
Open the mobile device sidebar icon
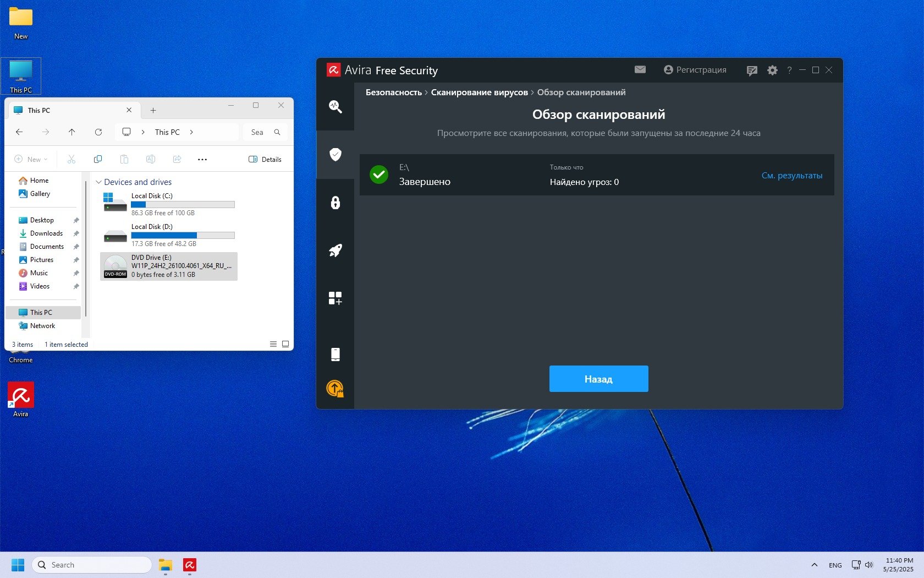pos(335,355)
